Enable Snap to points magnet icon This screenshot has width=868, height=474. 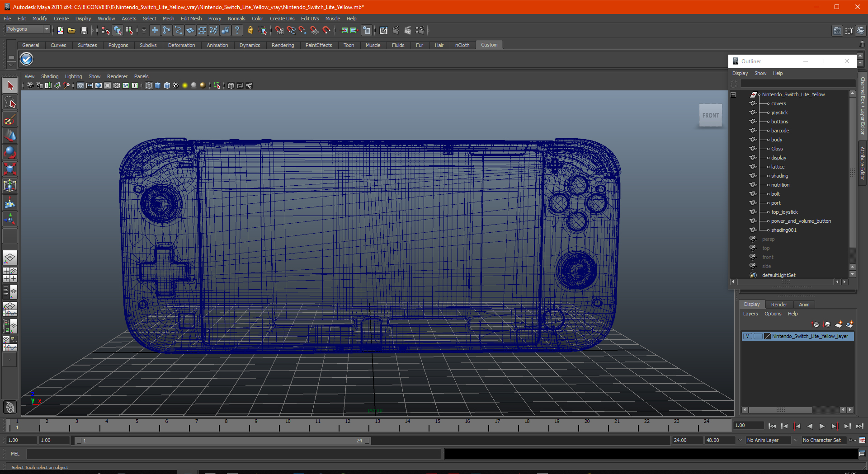pos(302,30)
